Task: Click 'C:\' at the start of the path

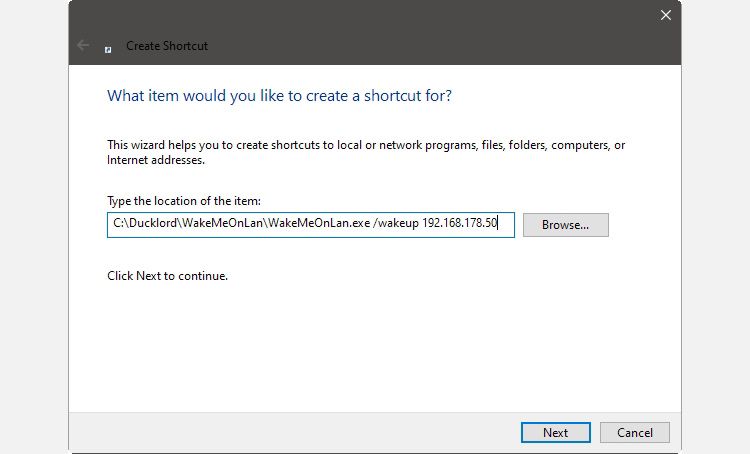Action: click(x=117, y=225)
